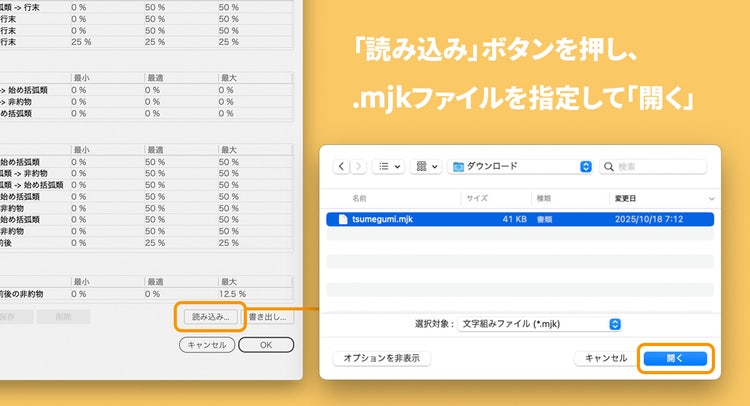Viewport: 750px width, 406px height.
Task: Open the list view options dropdown
Action: click(389, 166)
